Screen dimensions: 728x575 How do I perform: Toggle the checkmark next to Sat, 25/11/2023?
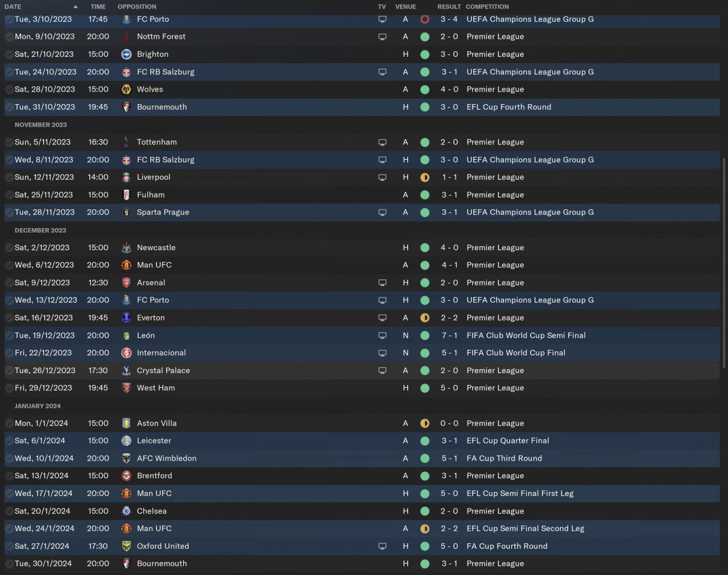9,195
